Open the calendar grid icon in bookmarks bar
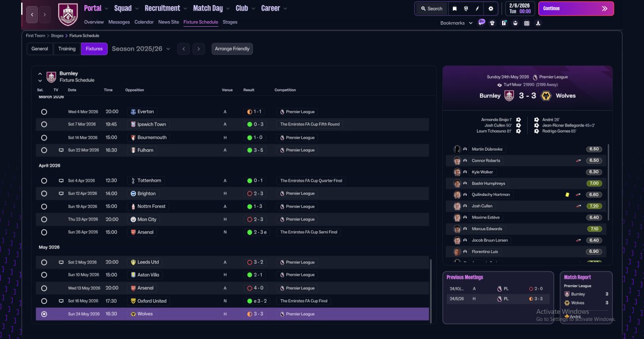This screenshot has width=644, height=339. click(527, 23)
